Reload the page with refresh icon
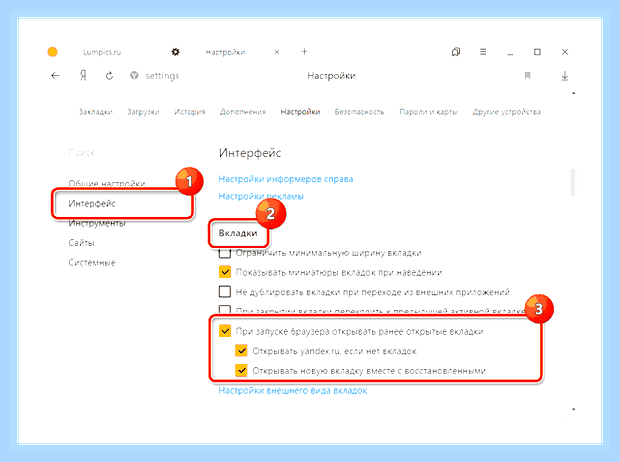Image resolution: width=620 pixels, height=462 pixels. (x=110, y=76)
